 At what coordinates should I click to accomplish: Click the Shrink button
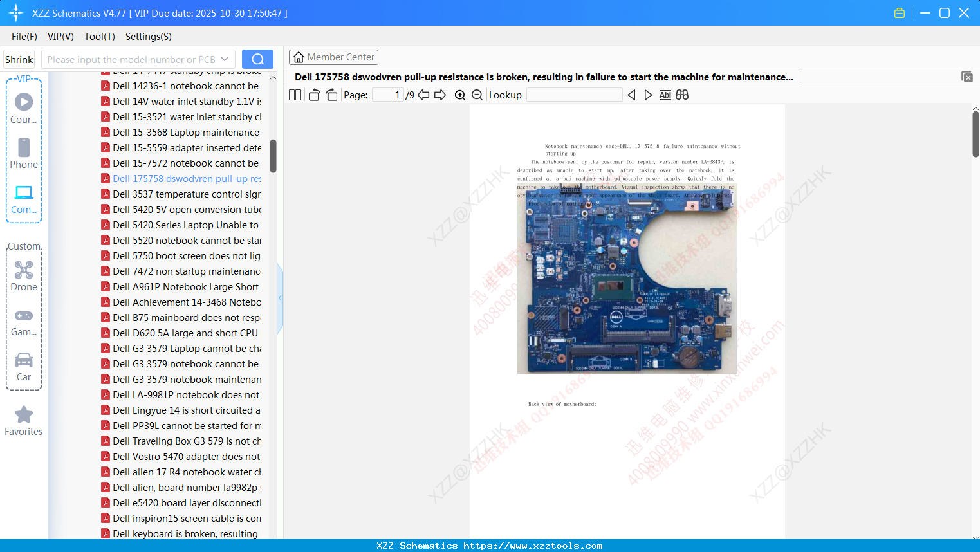(19, 59)
